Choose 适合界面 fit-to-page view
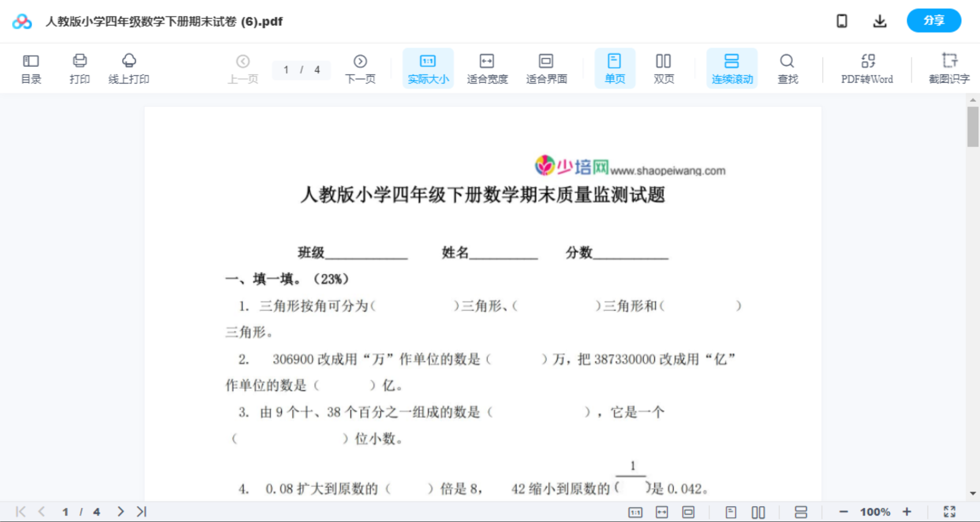This screenshot has height=522, width=980. click(546, 68)
